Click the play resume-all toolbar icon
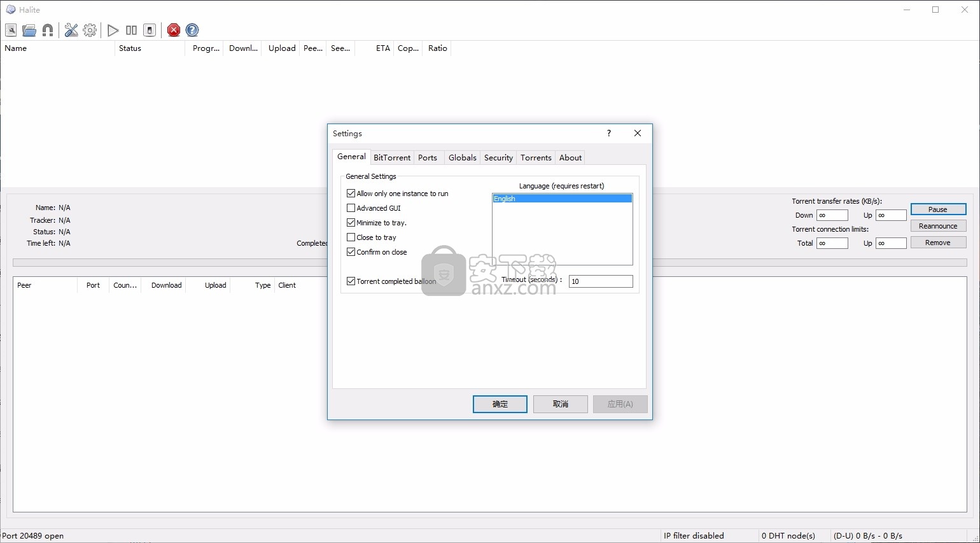The image size is (980, 543). tap(113, 30)
